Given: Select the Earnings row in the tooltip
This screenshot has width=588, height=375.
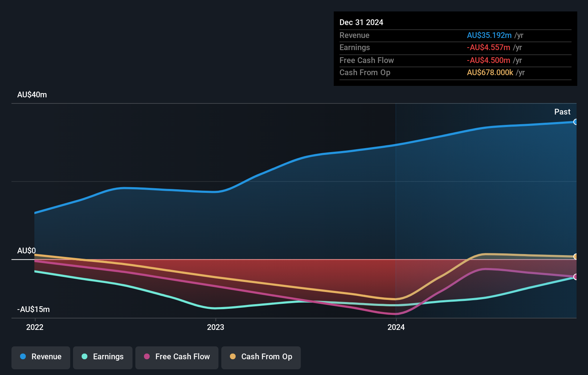Looking at the screenshot, I should [394, 48].
